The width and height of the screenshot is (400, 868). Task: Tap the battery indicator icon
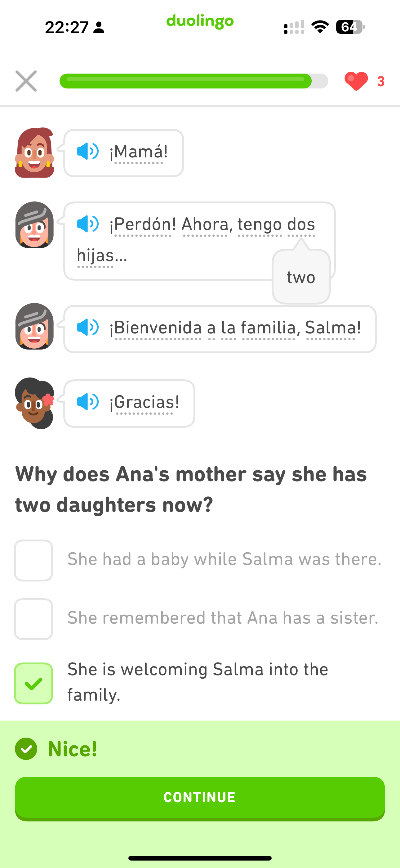[350, 27]
